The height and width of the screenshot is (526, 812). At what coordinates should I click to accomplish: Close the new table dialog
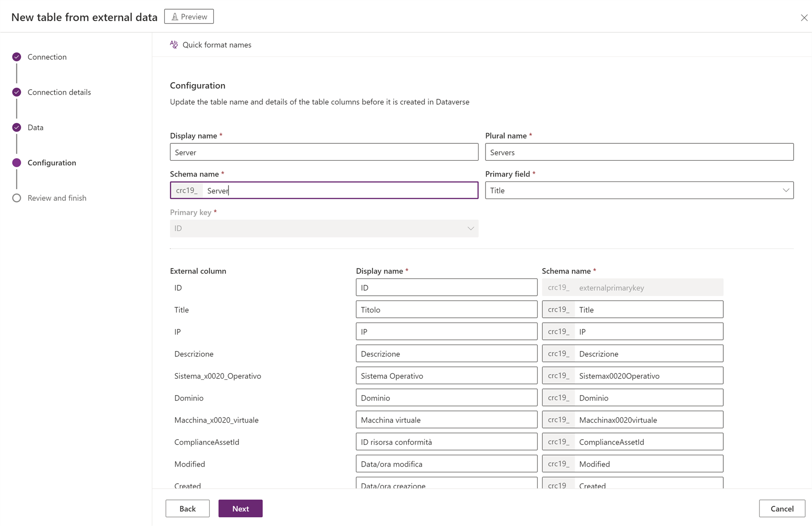[804, 18]
